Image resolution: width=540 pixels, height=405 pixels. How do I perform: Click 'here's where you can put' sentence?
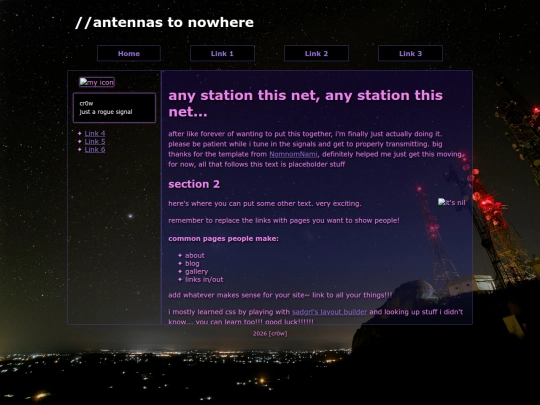(x=264, y=203)
